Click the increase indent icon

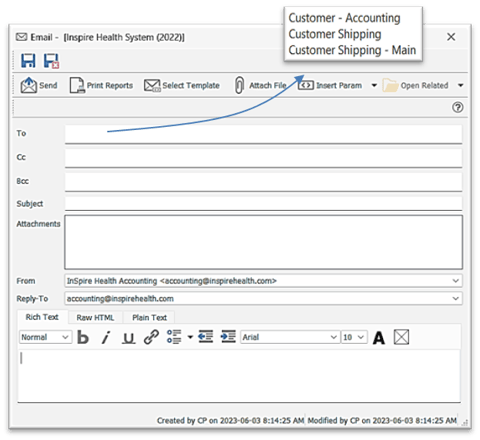[x=228, y=337]
